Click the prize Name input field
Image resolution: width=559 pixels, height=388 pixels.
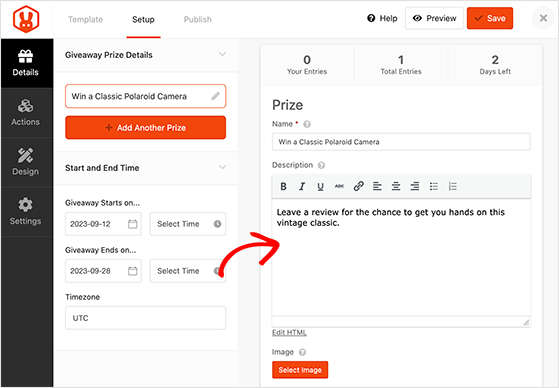point(401,142)
